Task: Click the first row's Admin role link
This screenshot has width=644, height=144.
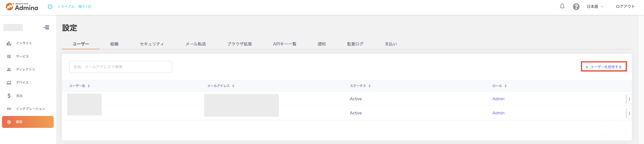Action: (498, 99)
